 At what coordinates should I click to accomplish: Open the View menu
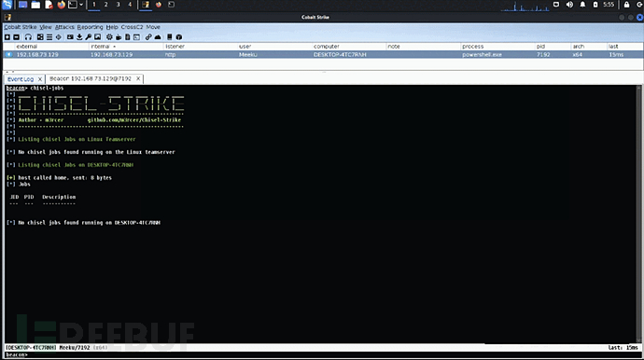pyautogui.click(x=46, y=27)
